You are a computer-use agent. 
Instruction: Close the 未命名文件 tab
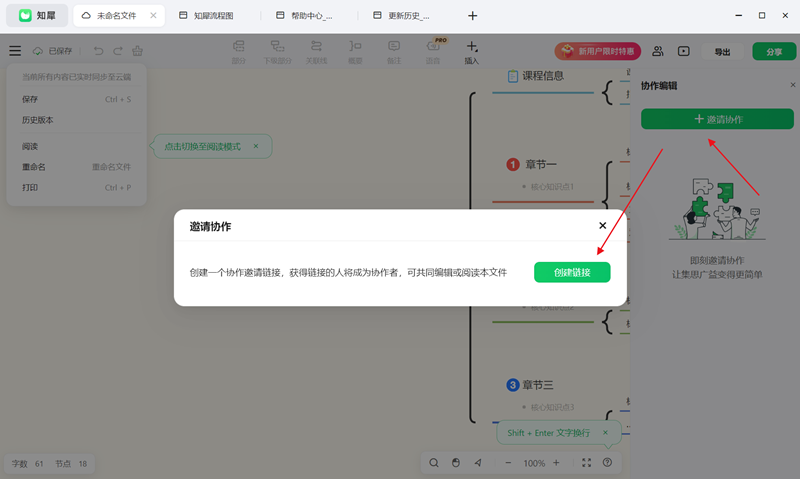(153, 16)
